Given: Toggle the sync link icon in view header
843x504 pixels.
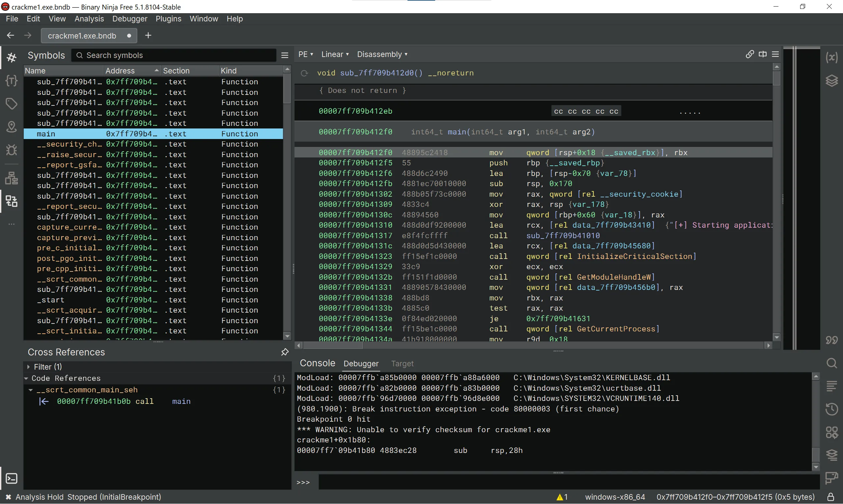Looking at the screenshot, I should 749,54.
